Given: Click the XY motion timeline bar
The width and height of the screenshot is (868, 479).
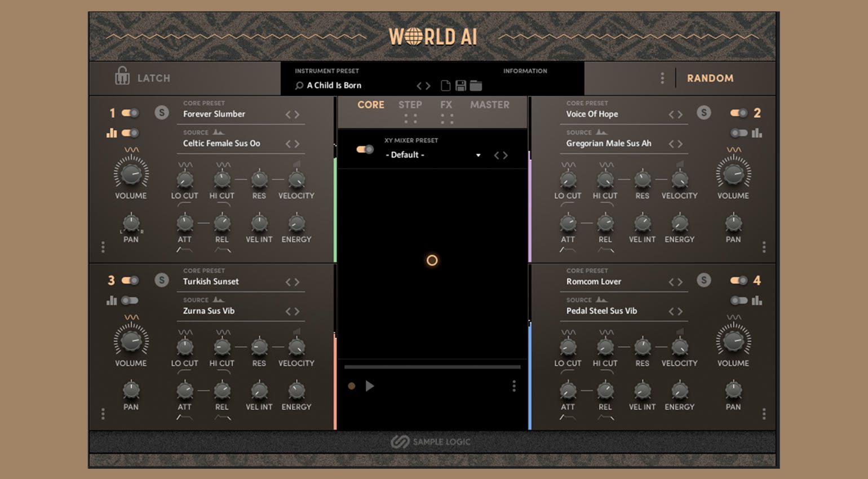Looking at the screenshot, I should click(x=432, y=367).
